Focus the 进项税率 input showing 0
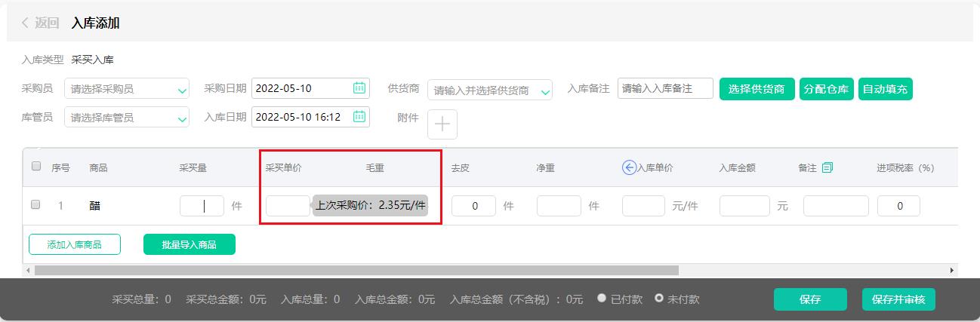Screen dimensions: 980x322 point(898,206)
